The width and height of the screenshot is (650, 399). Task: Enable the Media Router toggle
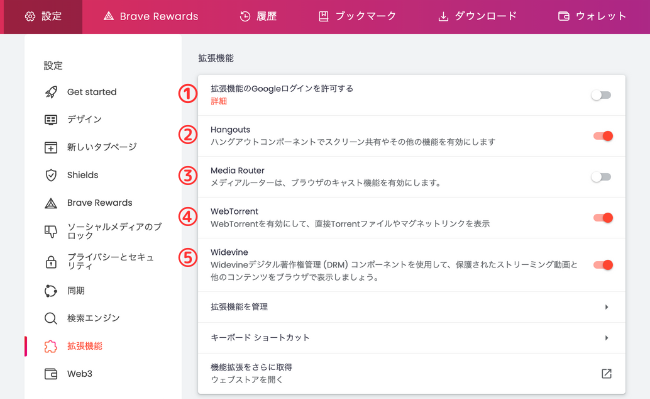click(601, 177)
